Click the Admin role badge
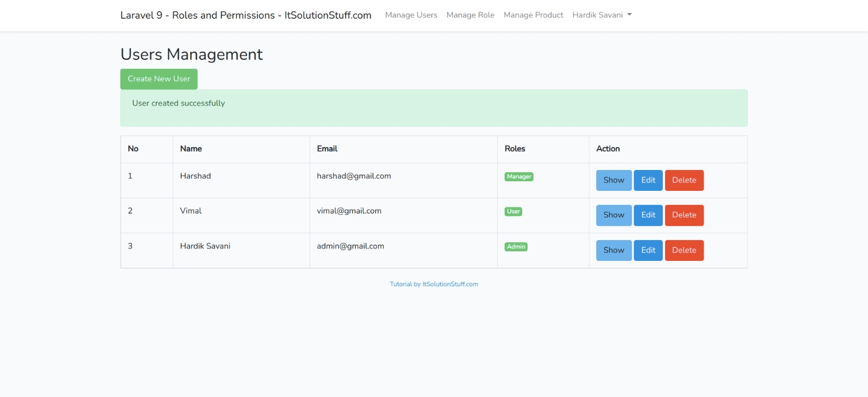868x397 pixels. click(x=516, y=247)
